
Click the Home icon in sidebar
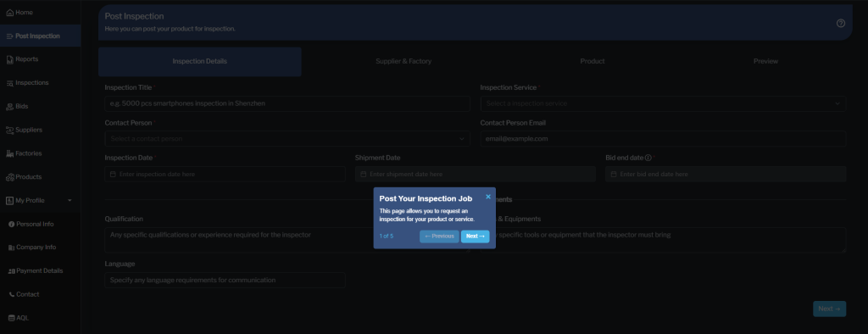coord(9,12)
